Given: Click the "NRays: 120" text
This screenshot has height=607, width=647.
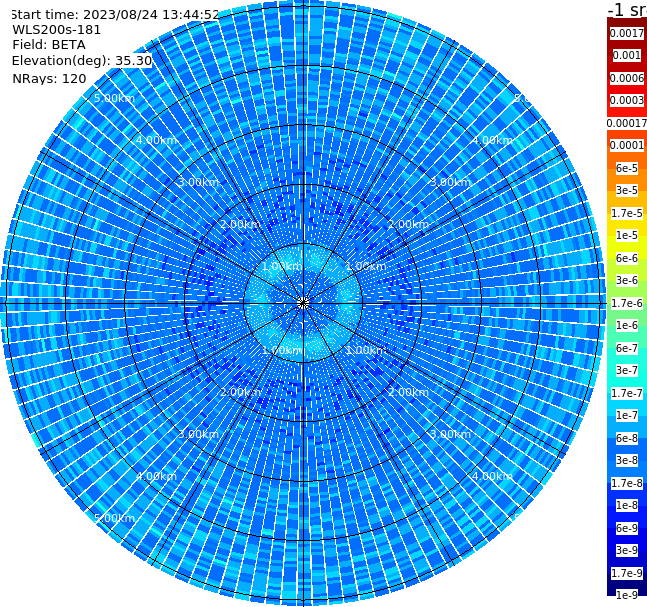Looking at the screenshot, I should point(49,78).
